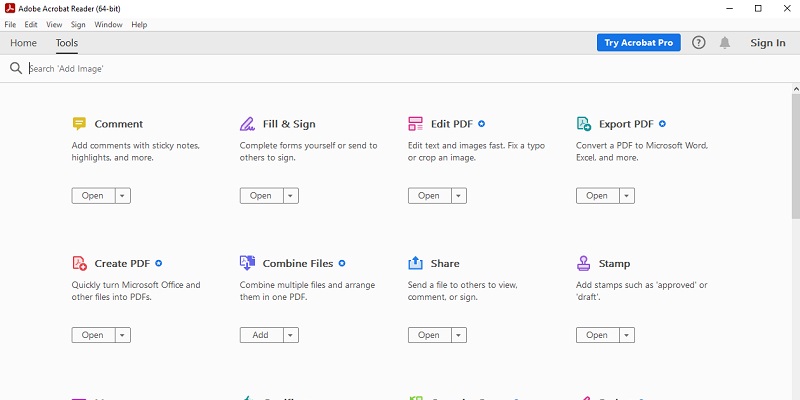800x400 pixels.
Task: Click the tools search input field
Action: point(408,68)
